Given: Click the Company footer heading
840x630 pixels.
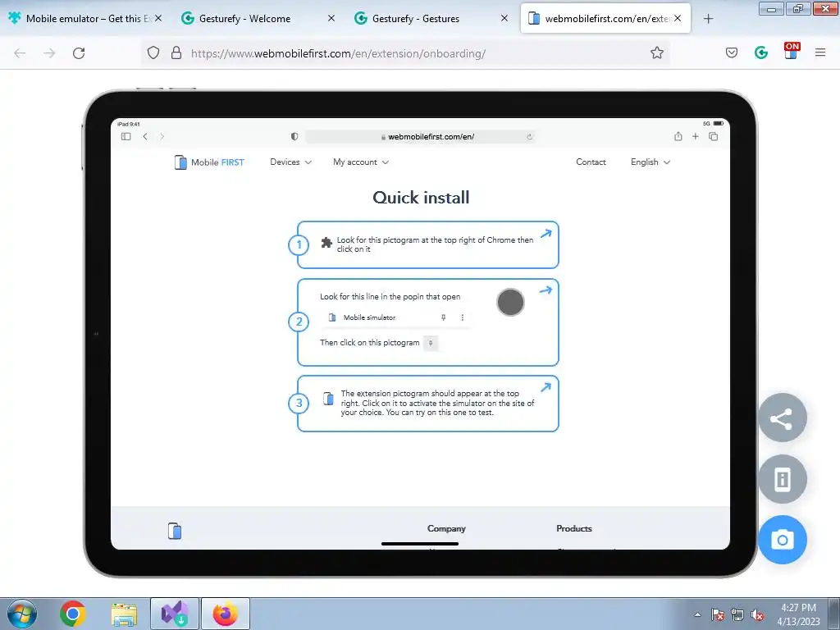Looking at the screenshot, I should tap(446, 528).
